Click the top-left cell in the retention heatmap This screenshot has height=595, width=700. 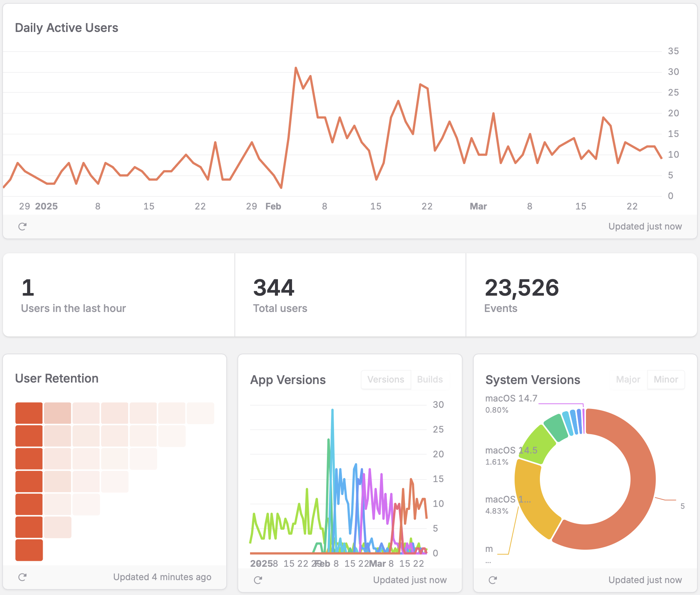tap(29, 412)
